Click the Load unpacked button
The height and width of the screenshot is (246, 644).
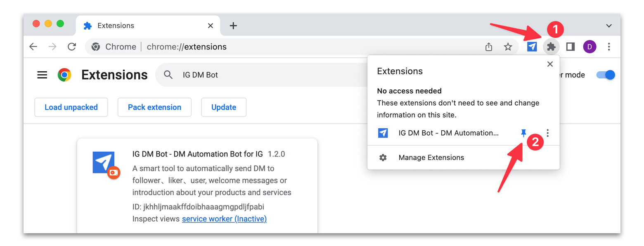coord(71,107)
